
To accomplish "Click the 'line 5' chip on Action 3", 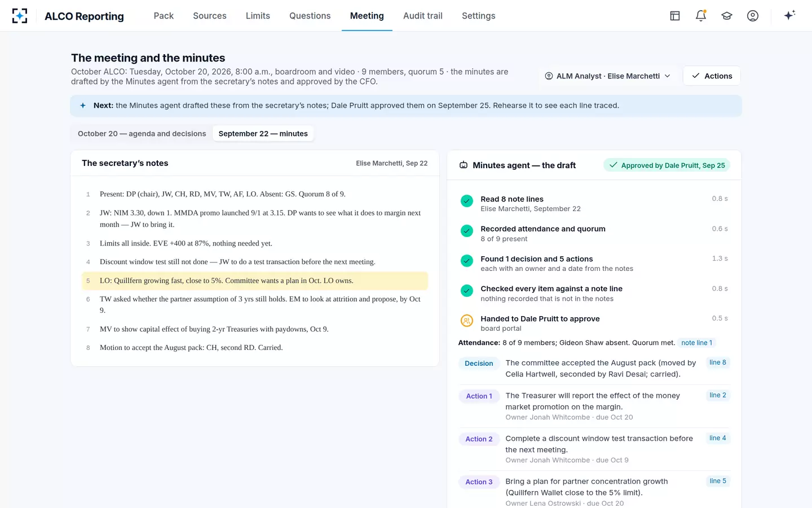I will tap(718, 481).
